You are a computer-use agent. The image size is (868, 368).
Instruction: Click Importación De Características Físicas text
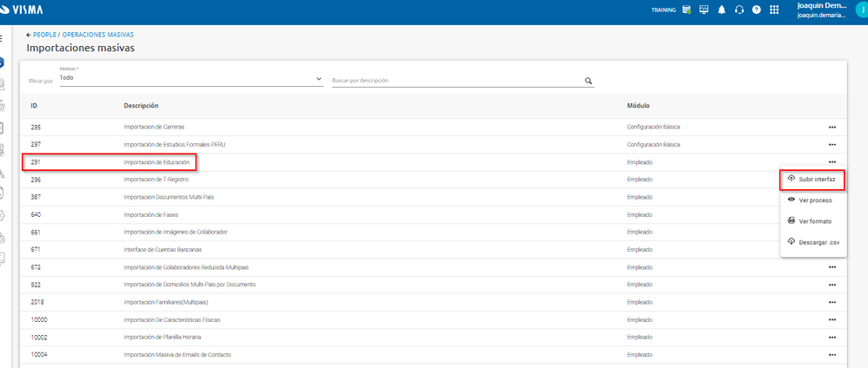coord(174,320)
